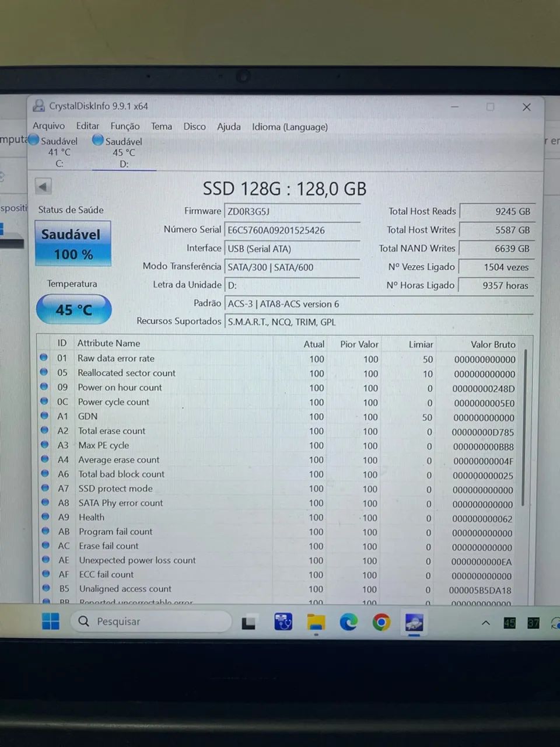Click the Total NAND Writes value 6639 GB

point(497,249)
